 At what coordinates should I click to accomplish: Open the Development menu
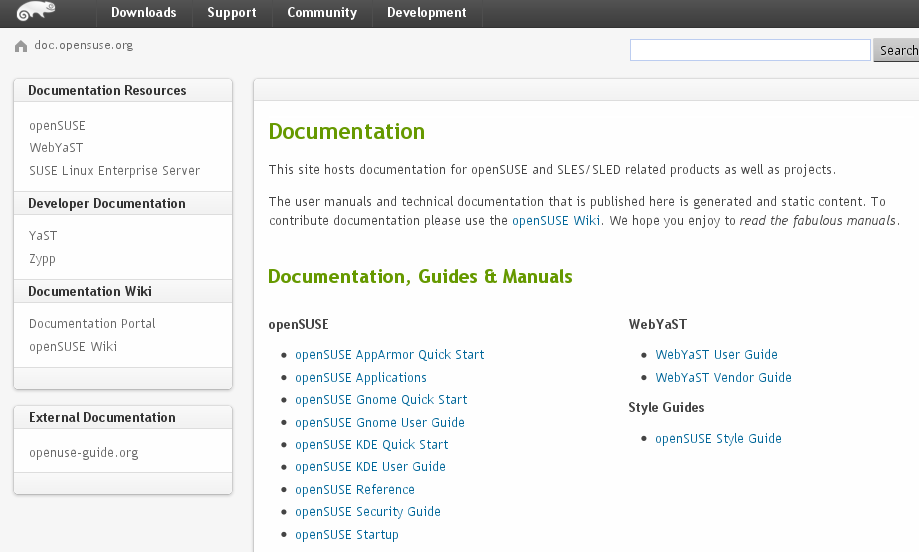click(x=427, y=13)
